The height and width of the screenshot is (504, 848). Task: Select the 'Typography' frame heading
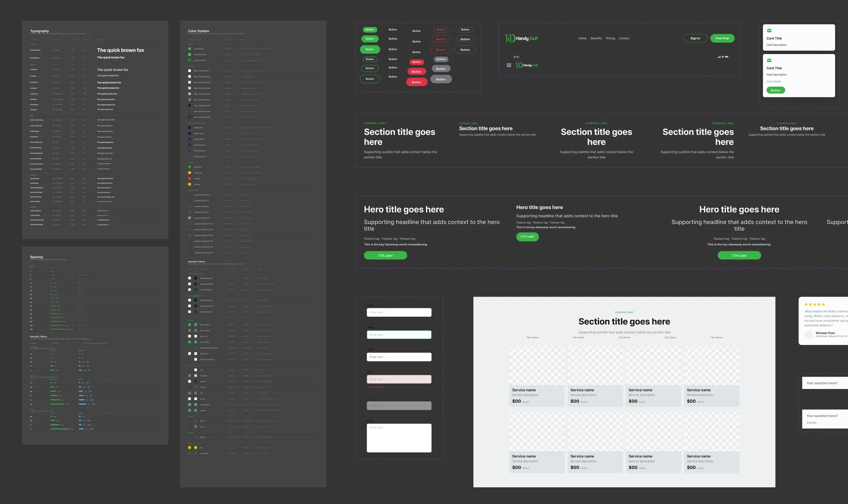tap(39, 31)
